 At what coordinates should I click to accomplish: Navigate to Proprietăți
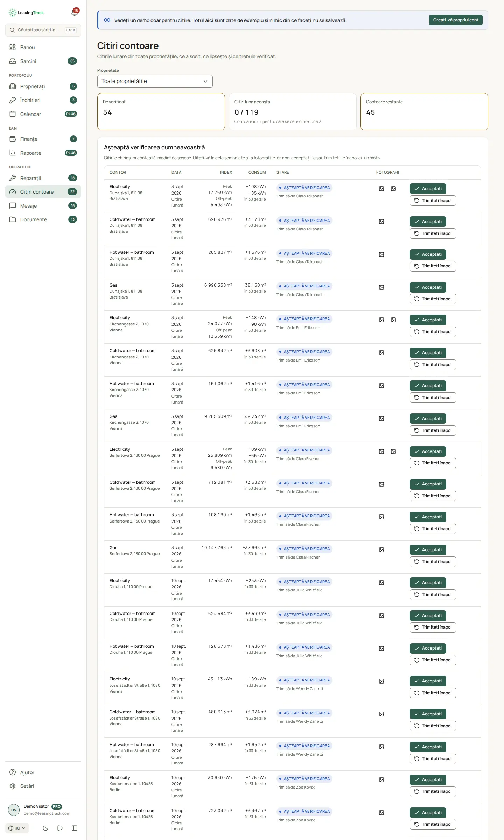(43, 86)
